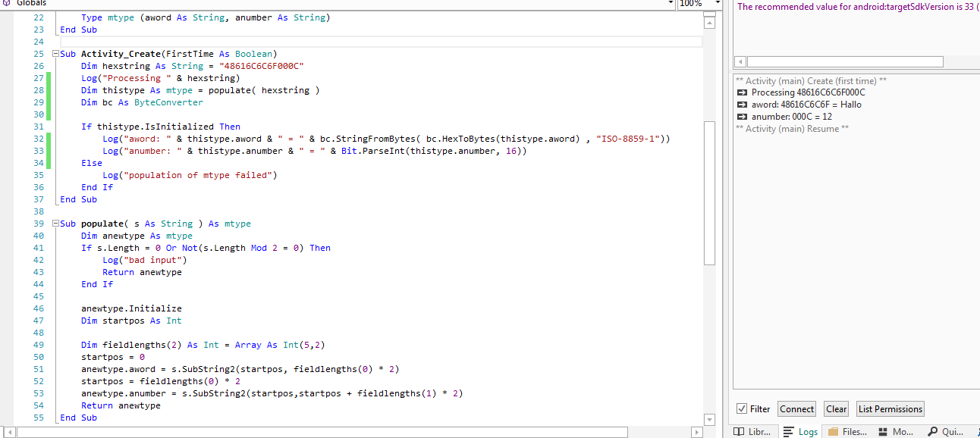
Task: Click the warnings pane horizontal scrollbar thumb
Action: coord(846,61)
